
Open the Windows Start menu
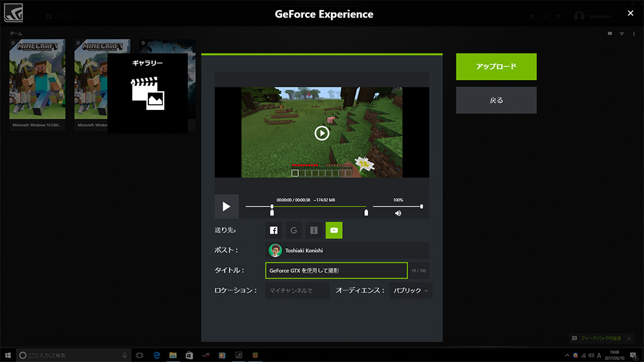pos(8,355)
